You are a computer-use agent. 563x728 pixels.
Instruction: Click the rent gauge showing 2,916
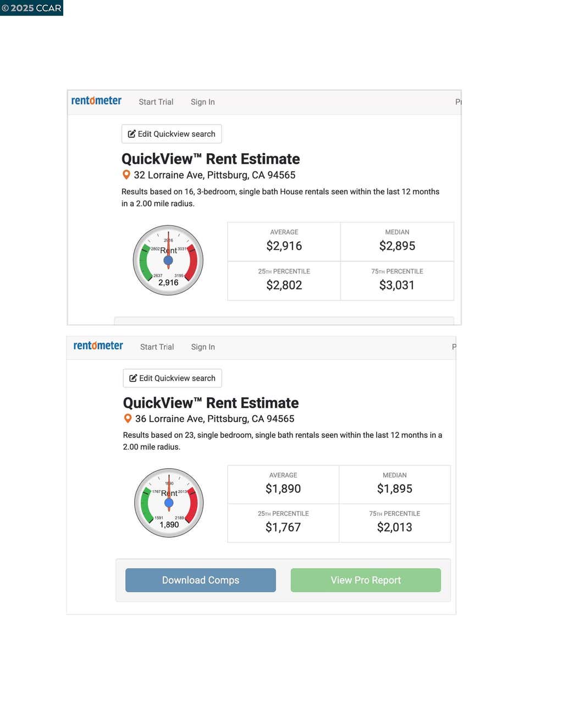pyautogui.click(x=168, y=260)
